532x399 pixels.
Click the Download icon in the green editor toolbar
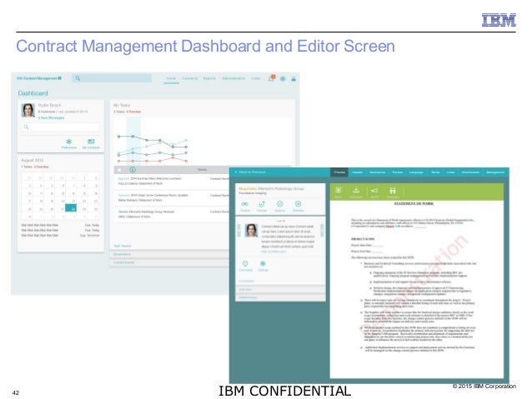coord(356,190)
